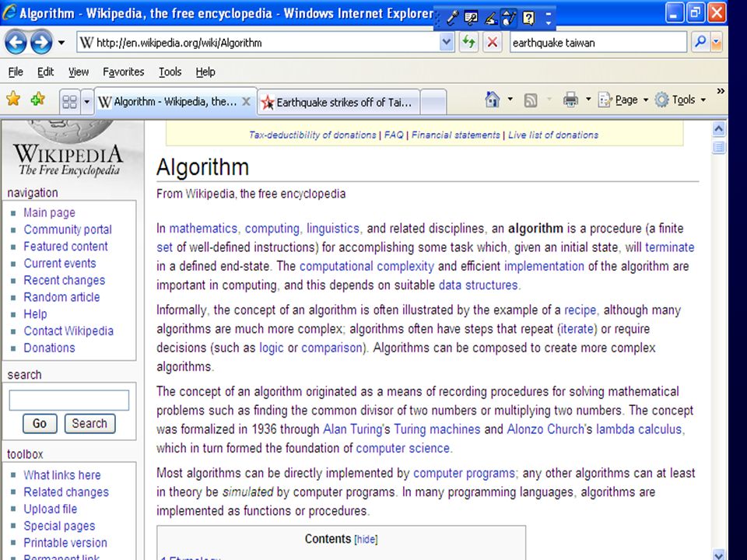The width and height of the screenshot is (747, 560).
Task: Open the Printable version link
Action: tap(65, 543)
